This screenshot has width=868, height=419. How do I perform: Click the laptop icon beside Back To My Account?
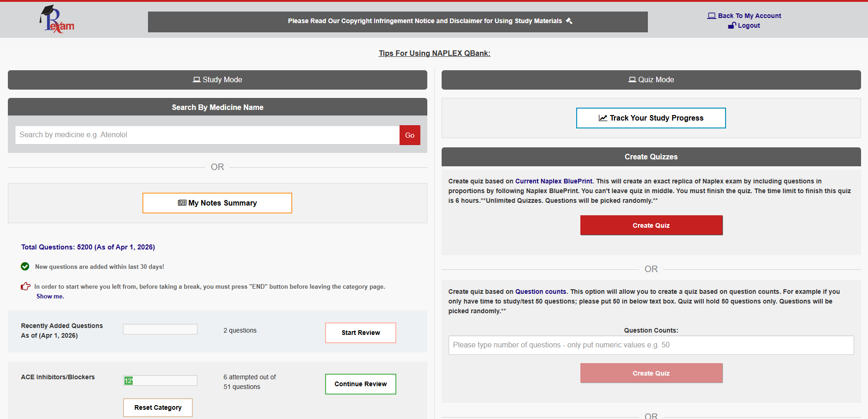tap(711, 16)
